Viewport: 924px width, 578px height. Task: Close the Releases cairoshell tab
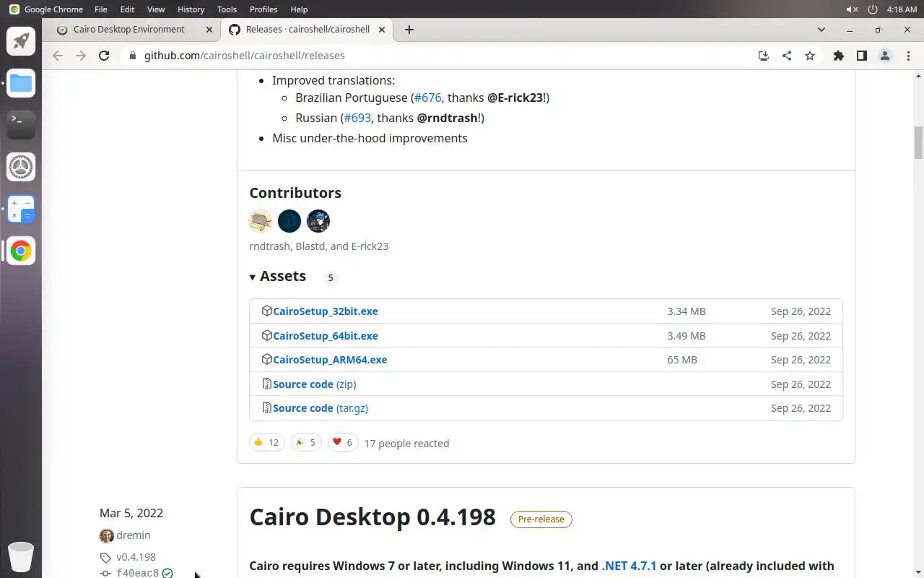383,30
